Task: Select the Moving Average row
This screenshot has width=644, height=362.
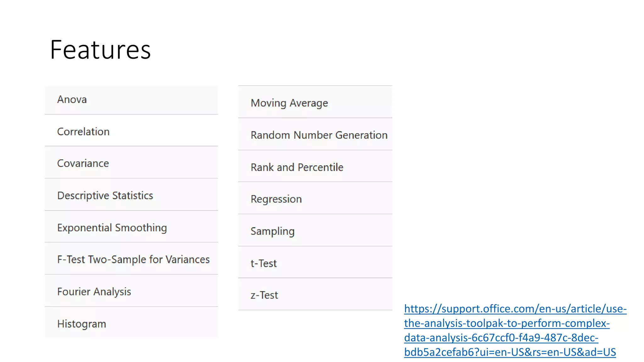Action: [315, 102]
